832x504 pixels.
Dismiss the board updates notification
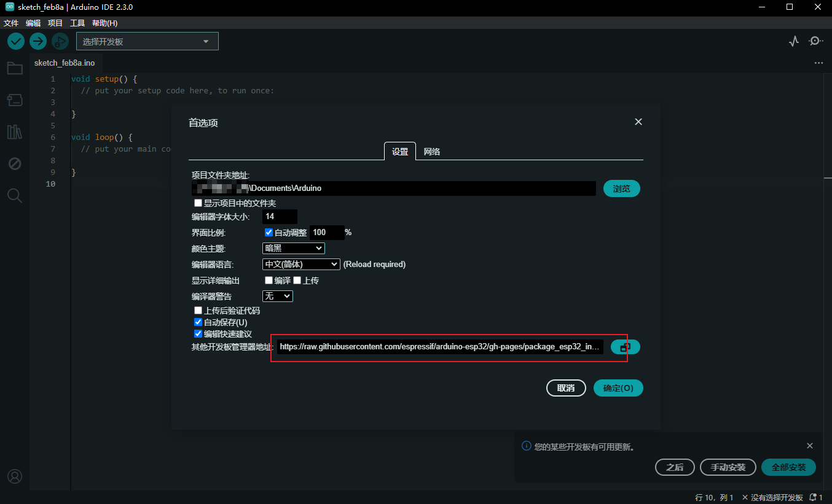(810, 446)
